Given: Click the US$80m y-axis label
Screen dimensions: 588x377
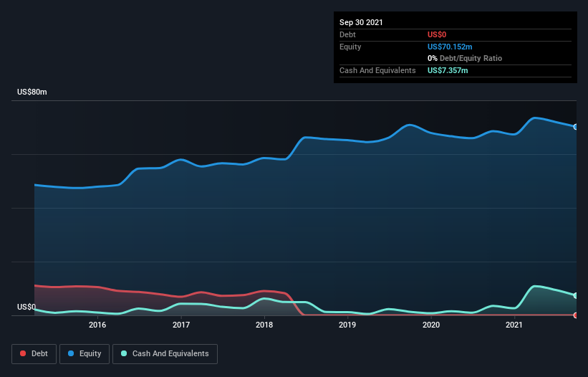Looking at the screenshot, I should click(x=32, y=92).
